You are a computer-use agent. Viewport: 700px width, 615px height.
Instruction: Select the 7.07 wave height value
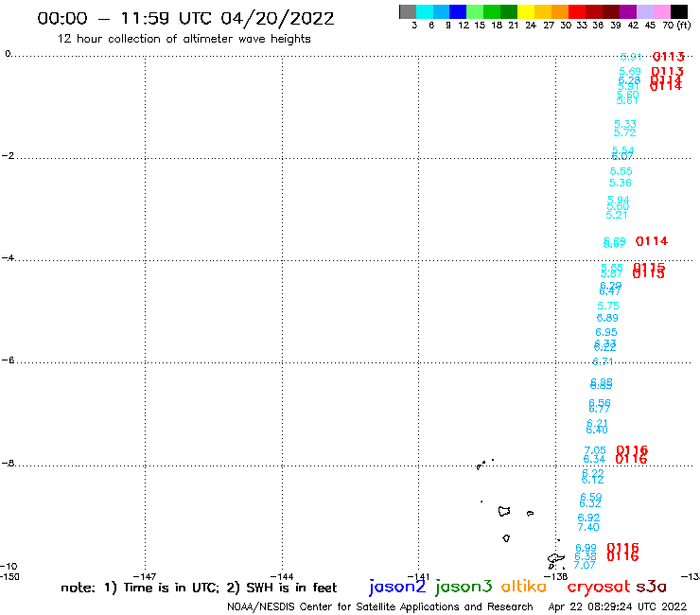(x=585, y=566)
